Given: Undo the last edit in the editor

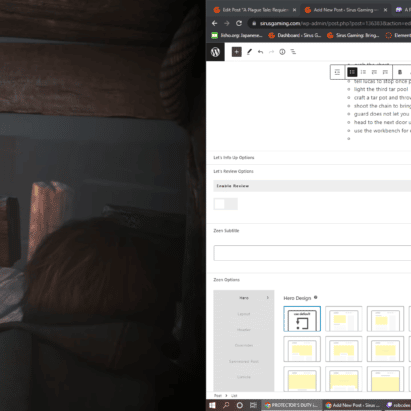Looking at the screenshot, I should (260, 52).
